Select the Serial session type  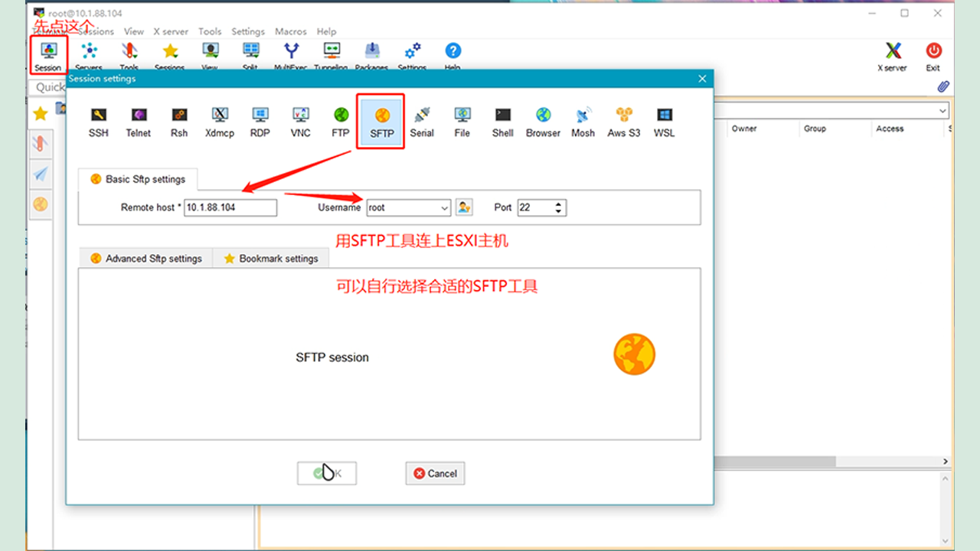[422, 122]
